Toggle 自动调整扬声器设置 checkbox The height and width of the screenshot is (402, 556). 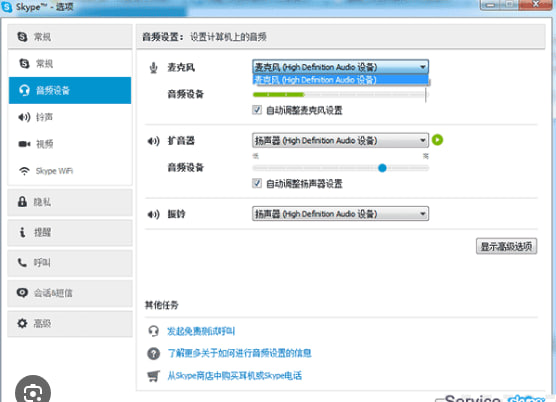(257, 183)
